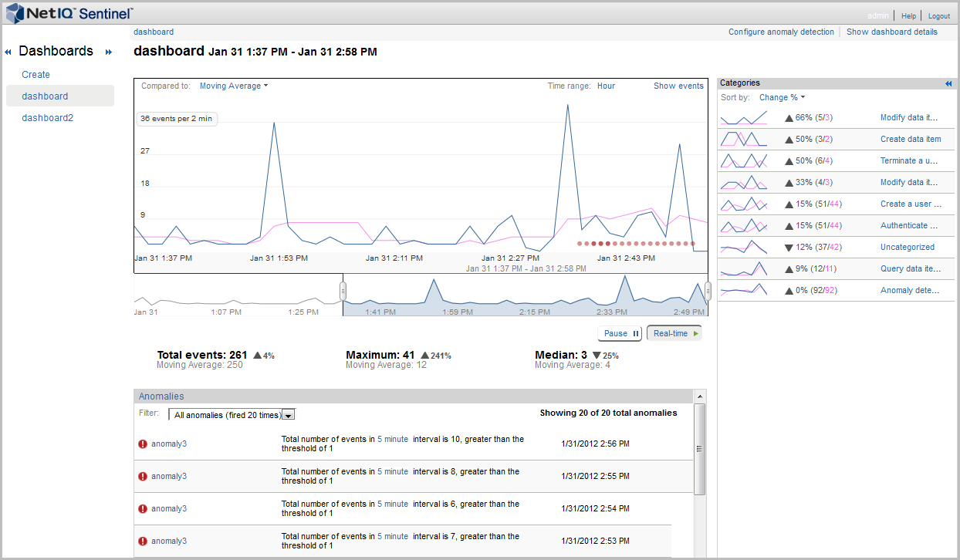960x560 pixels.
Task: Pause the live dashboard updates
Action: (x=620, y=333)
